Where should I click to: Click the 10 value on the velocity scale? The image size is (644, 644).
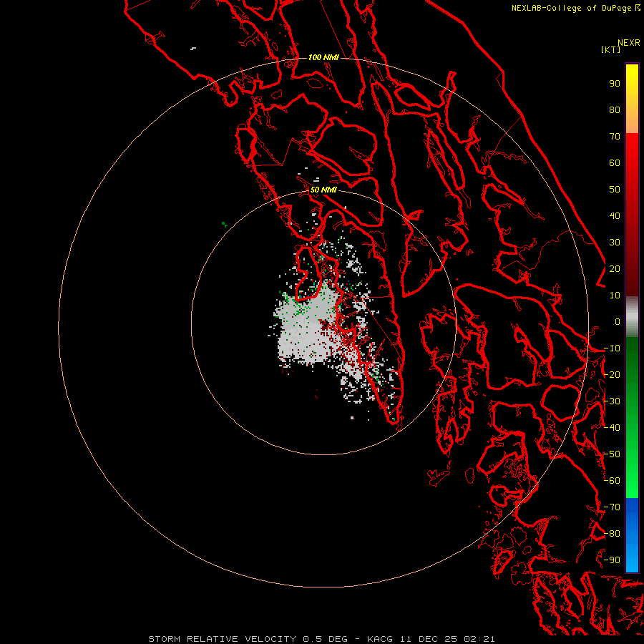[615, 296]
